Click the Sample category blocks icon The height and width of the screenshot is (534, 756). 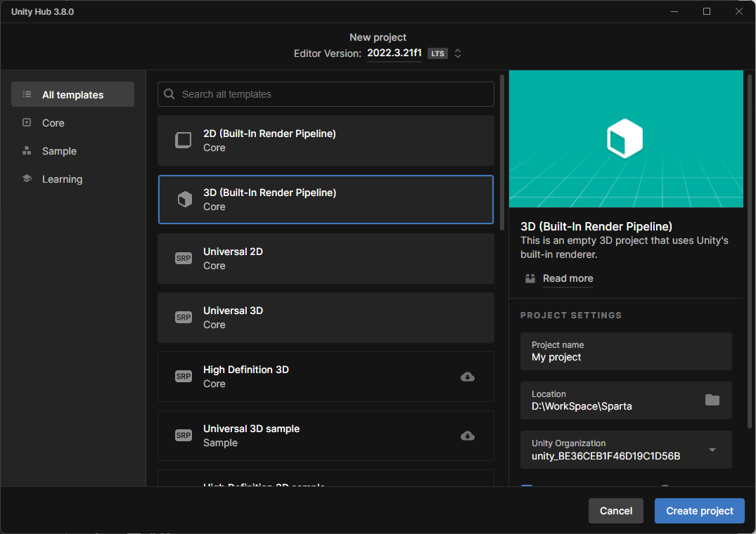click(x=27, y=150)
